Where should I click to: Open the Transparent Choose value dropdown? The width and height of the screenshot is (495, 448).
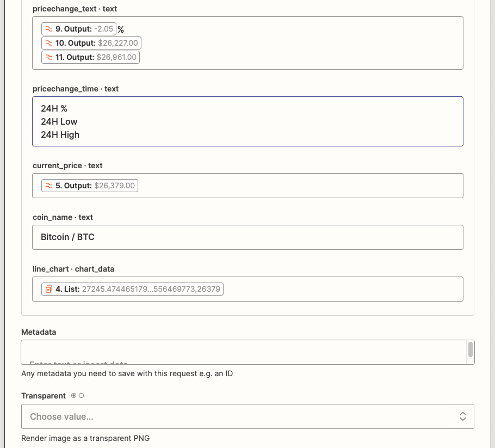pyautogui.click(x=247, y=415)
